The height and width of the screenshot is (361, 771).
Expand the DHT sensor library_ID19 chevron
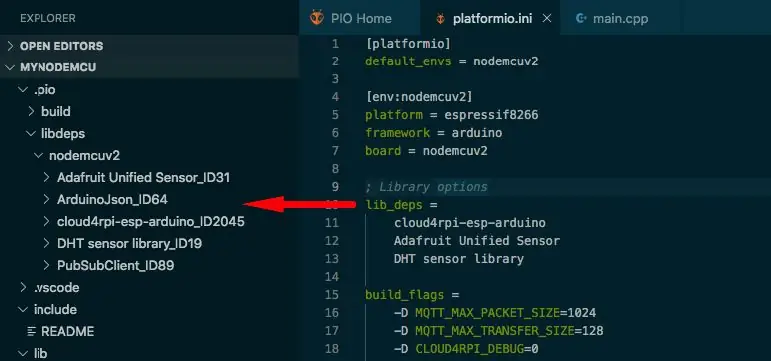[47, 243]
